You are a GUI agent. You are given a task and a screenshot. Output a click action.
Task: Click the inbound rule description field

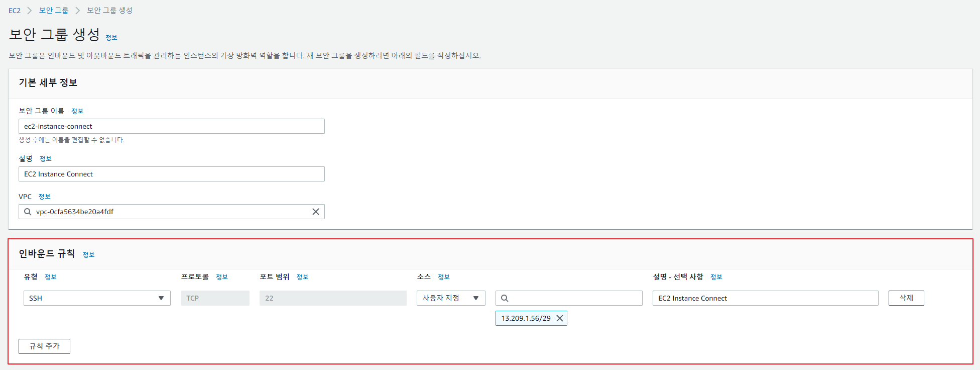point(765,298)
